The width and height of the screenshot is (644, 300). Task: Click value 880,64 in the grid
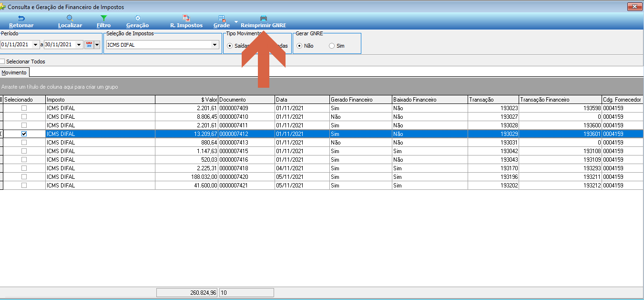(186, 143)
